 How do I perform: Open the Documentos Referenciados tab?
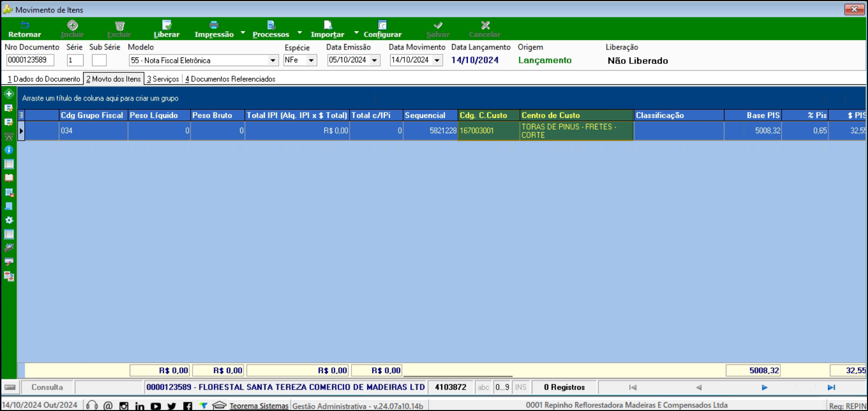[x=230, y=79]
